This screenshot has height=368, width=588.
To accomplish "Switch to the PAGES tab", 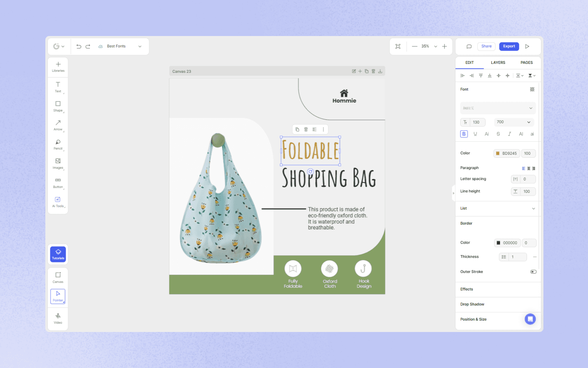I will coord(527,63).
